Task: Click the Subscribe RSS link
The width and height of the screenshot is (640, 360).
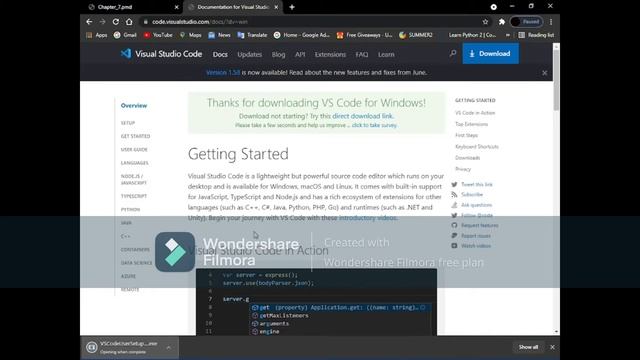Action: (x=467, y=195)
